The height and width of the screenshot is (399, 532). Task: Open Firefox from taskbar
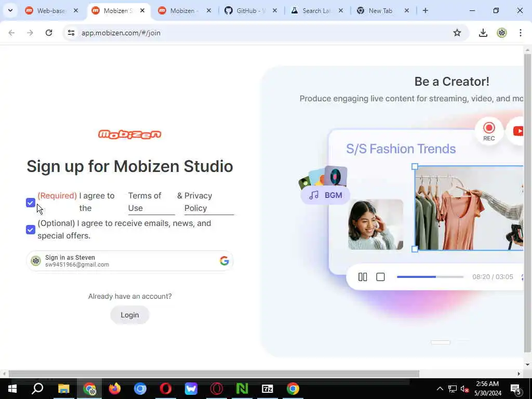(115, 389)
